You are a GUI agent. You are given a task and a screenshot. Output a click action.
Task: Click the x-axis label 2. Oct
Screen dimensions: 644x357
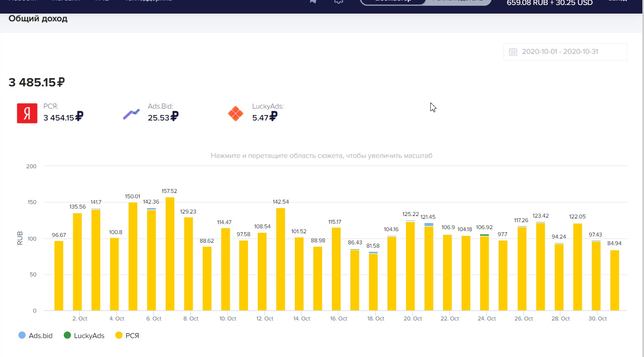click(80, 319)
